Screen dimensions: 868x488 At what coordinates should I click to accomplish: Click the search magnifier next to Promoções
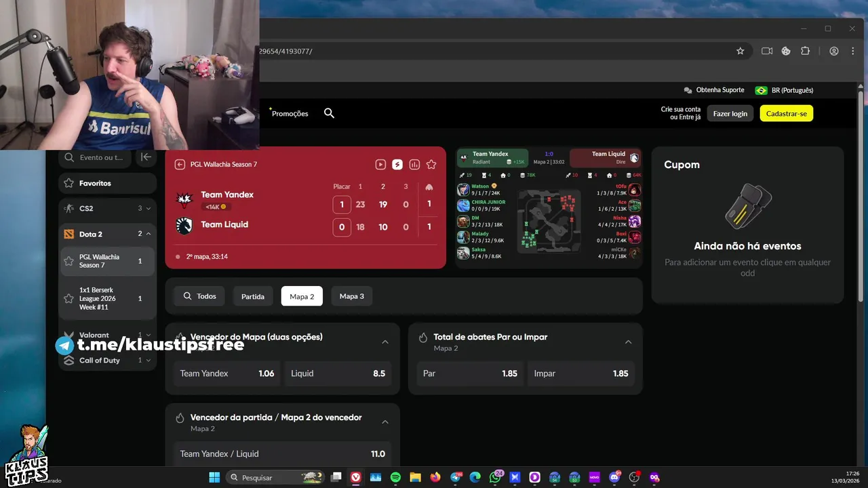point(329,113)
